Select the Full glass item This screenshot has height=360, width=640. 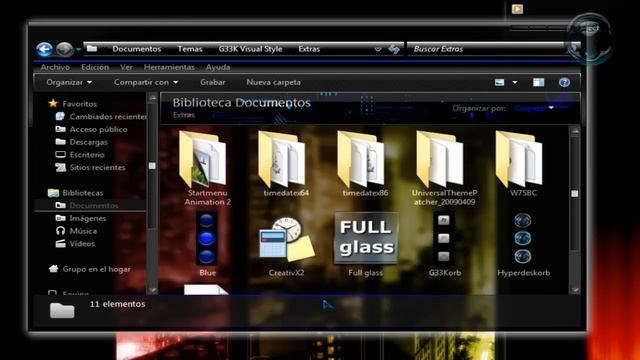click(x=366, y=244)
